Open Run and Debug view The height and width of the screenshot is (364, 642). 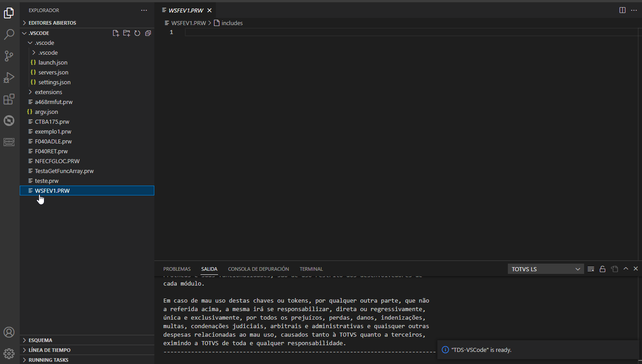click(9, 78)
